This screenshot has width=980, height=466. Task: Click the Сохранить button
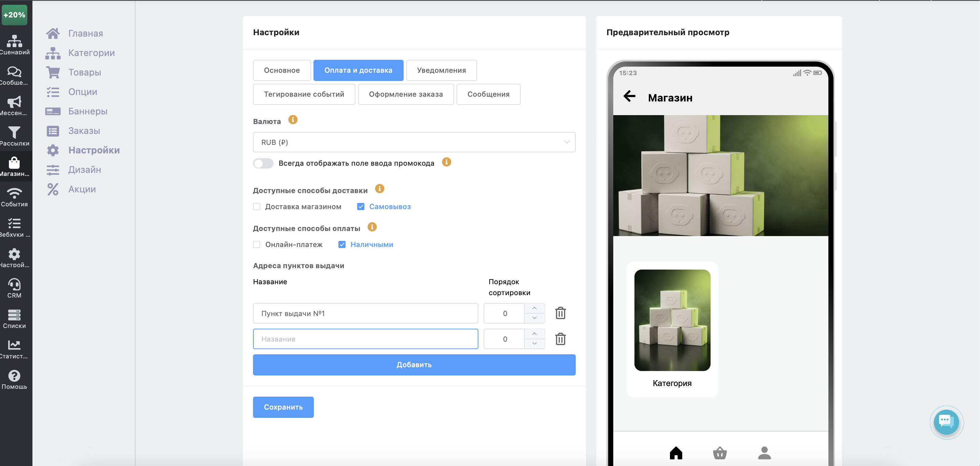[283, 407]
